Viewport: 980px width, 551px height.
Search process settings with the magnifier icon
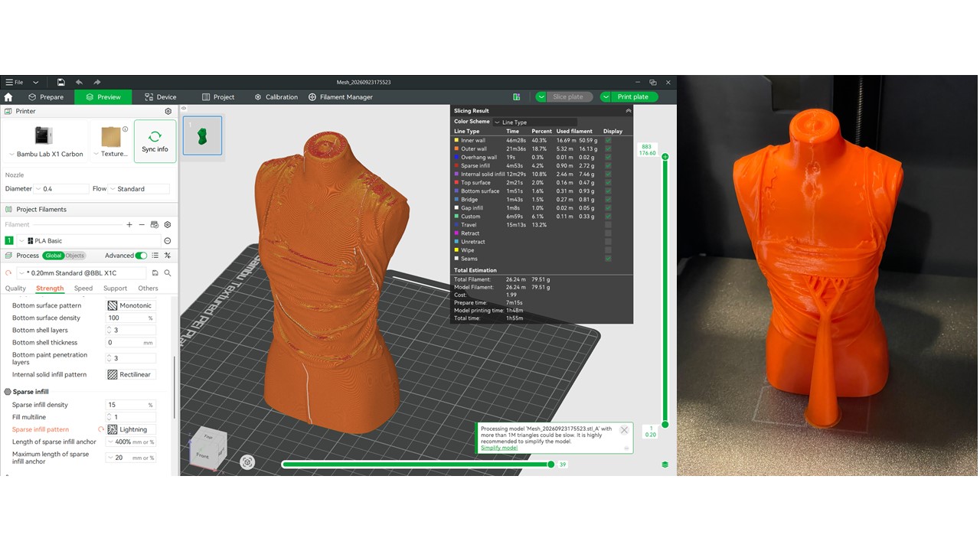click(x=168, y=273)
